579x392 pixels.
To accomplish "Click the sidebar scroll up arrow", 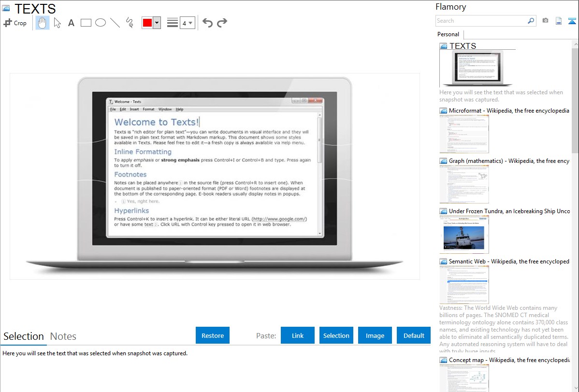I will 575,44.
